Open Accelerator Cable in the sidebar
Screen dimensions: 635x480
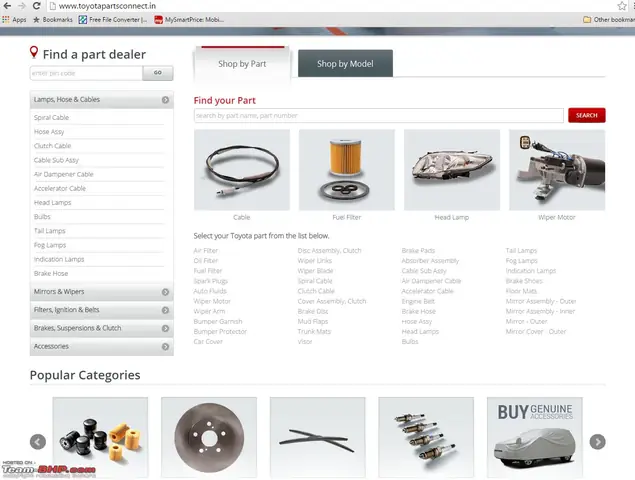coord(60,188)
